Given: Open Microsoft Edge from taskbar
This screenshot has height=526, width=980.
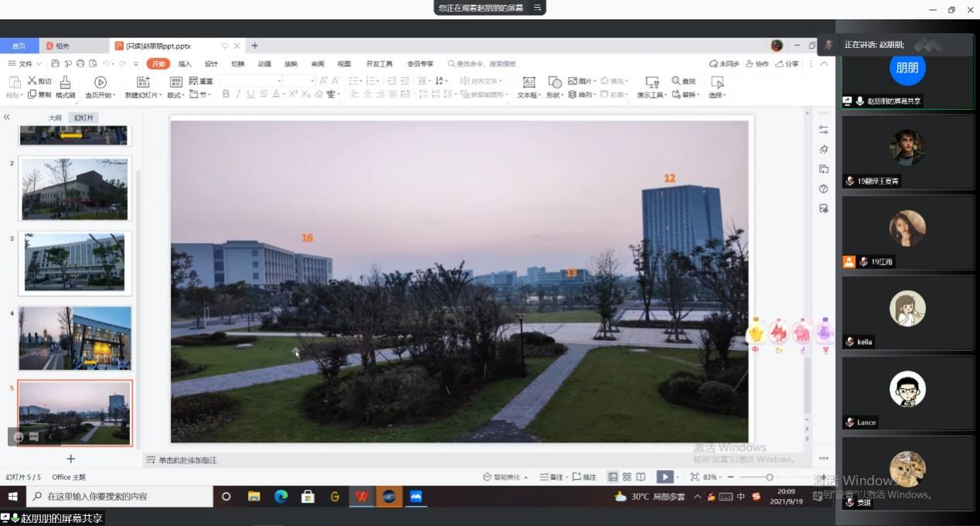Looking at the screenshot, I should (x=280, y=497).
